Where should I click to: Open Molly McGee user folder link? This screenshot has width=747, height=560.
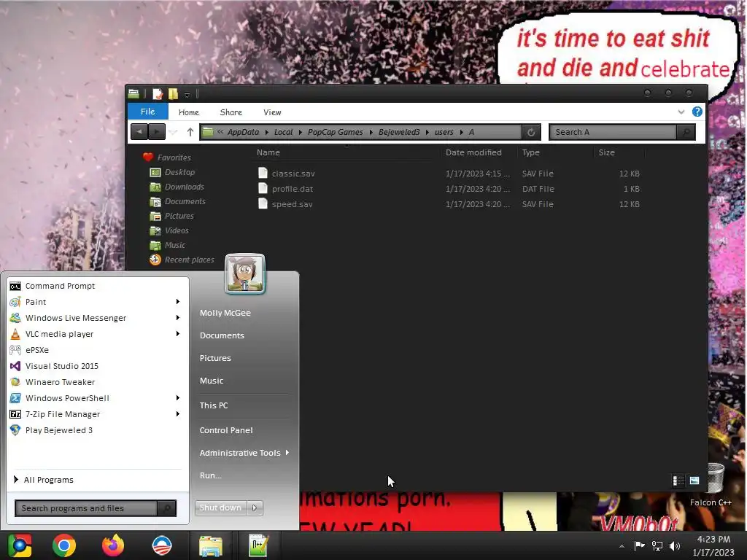(225, 313)
